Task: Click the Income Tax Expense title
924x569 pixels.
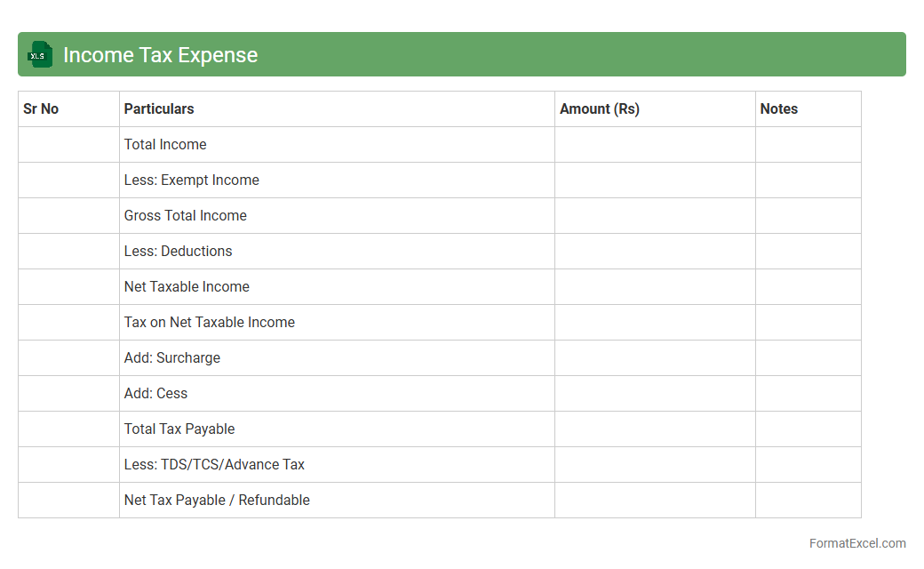Action: pyautogui.click(x=160, y=55)
